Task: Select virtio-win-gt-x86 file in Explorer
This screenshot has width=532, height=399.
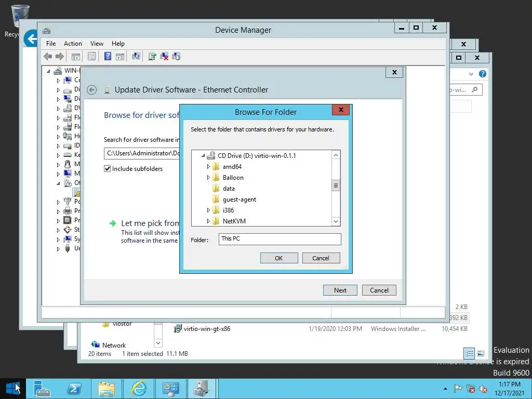Action: [207, 329]
